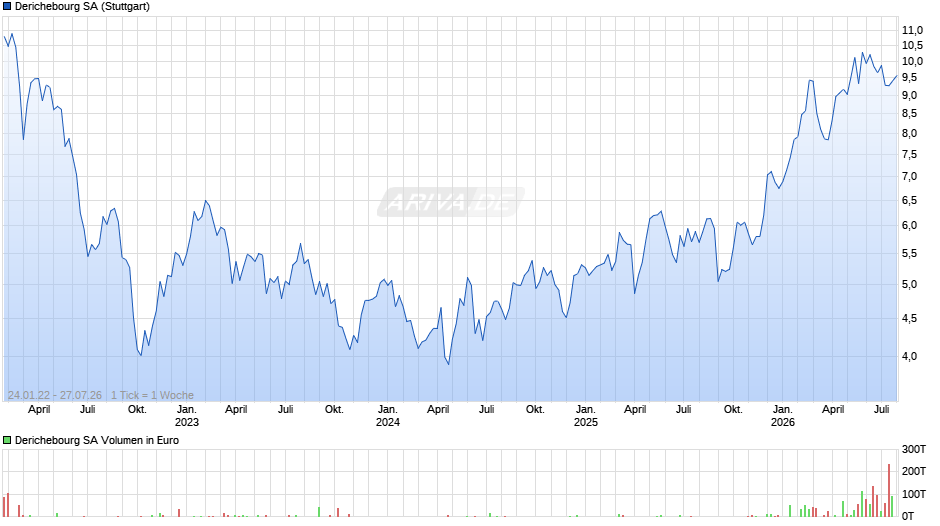Click the 5,0 price axis label
940x526 pixels.
(909, 284)
